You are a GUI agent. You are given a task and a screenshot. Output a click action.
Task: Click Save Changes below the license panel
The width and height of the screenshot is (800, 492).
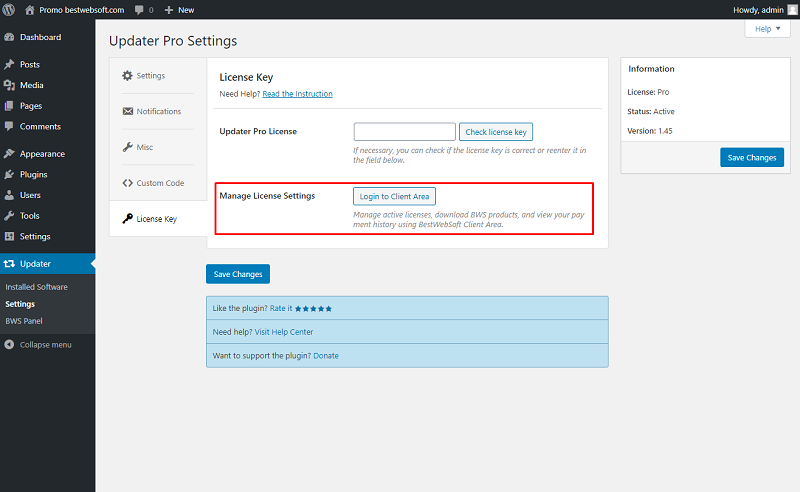point(238,274)
